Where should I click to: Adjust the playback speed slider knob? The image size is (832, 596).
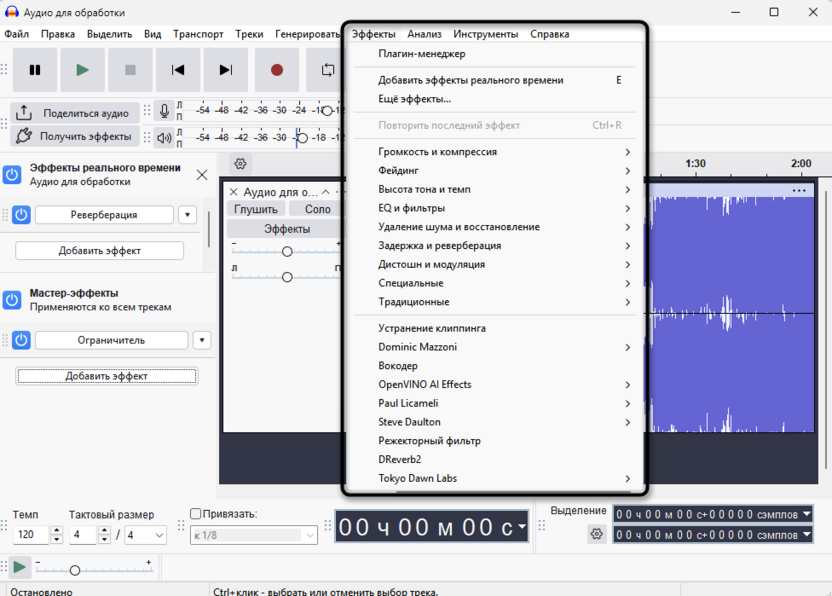[75, 571]
